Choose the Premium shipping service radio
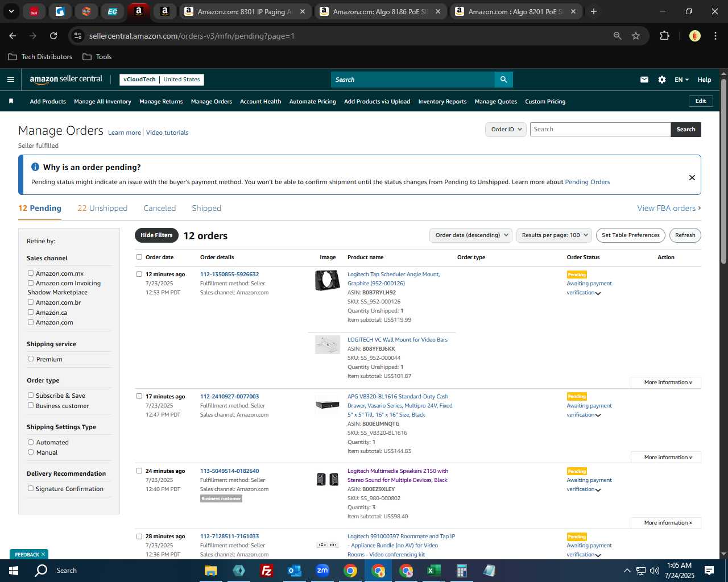 [31, 359]
